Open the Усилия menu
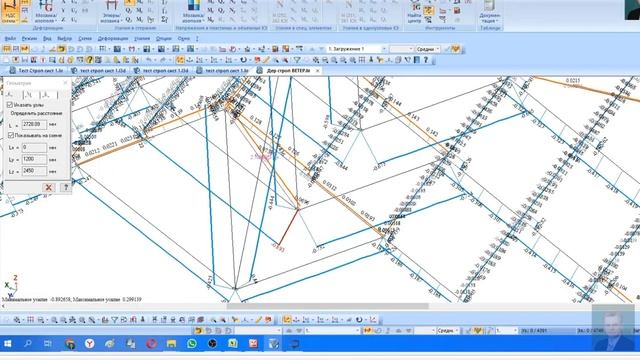This screenshot has height=360, width=640. coord(142,38)
